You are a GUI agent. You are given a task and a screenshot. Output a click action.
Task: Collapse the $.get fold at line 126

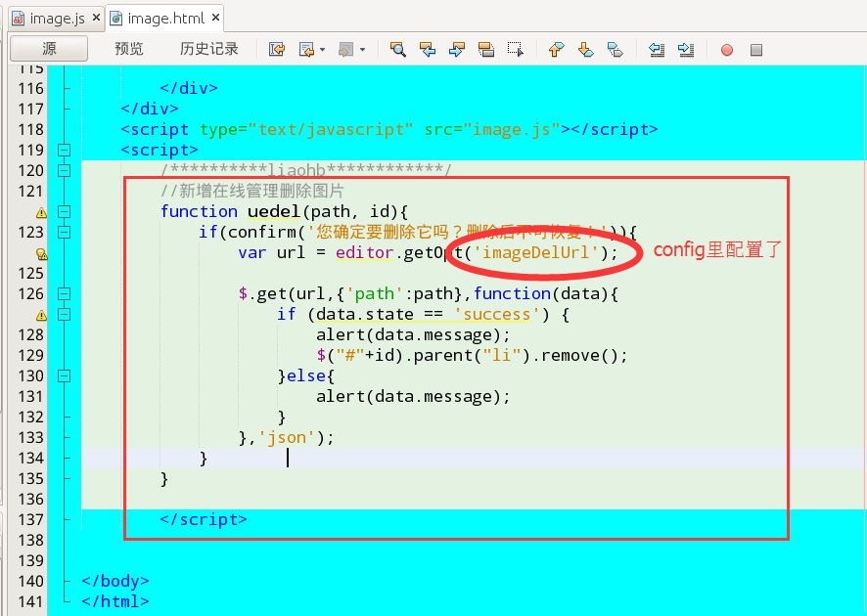(x=65, y=293)
